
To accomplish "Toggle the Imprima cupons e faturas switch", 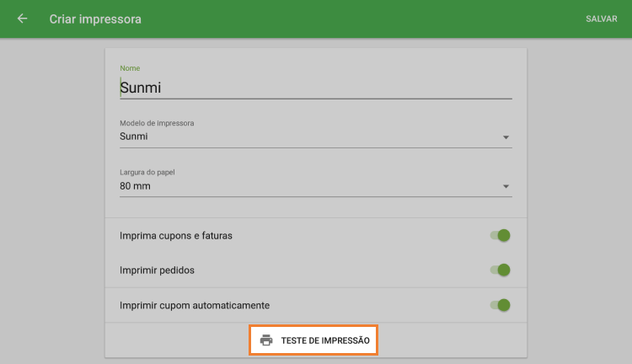I will pos(501,235).
